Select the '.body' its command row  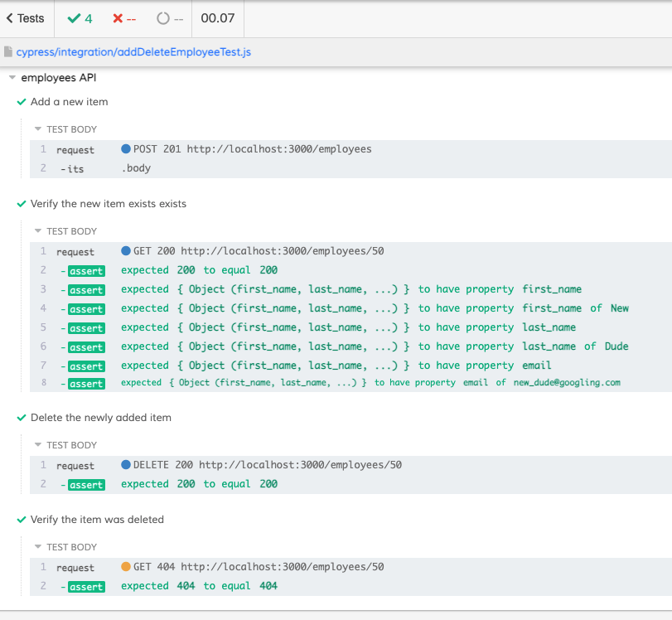(x=351, y=168)
